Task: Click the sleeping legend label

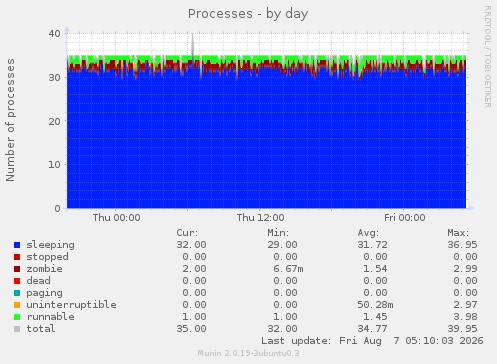Action: (50, 245)
